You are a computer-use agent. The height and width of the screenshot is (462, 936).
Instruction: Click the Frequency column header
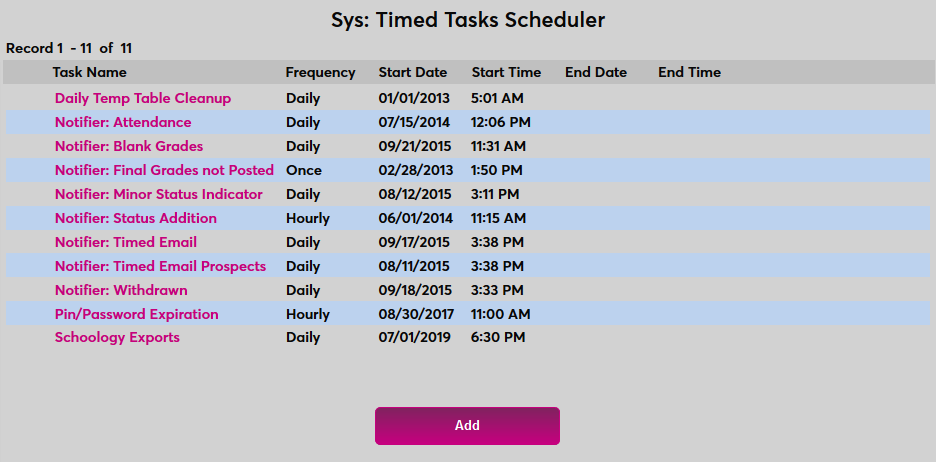click(x=320, y=72)
